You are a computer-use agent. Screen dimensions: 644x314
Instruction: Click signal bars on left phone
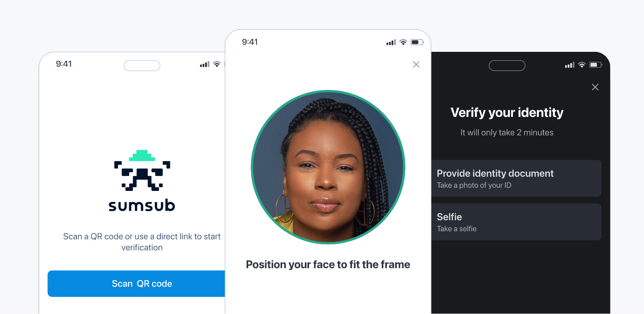(x=205, y=64)
